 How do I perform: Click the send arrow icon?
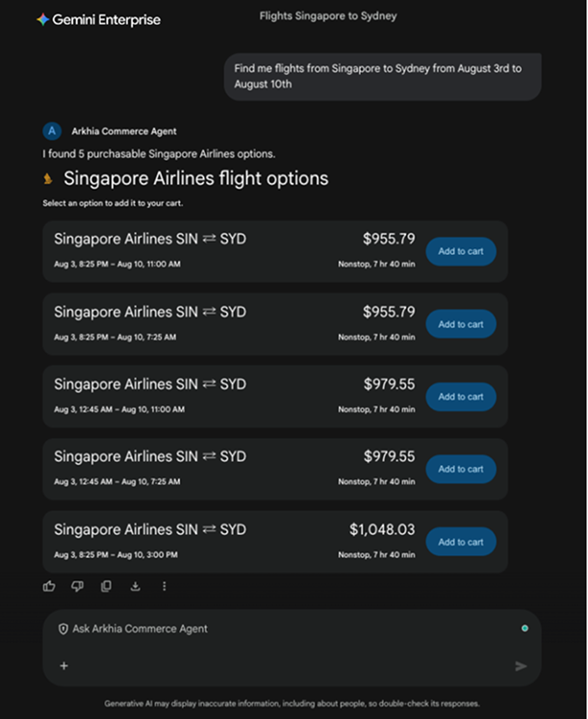point(521,666)
